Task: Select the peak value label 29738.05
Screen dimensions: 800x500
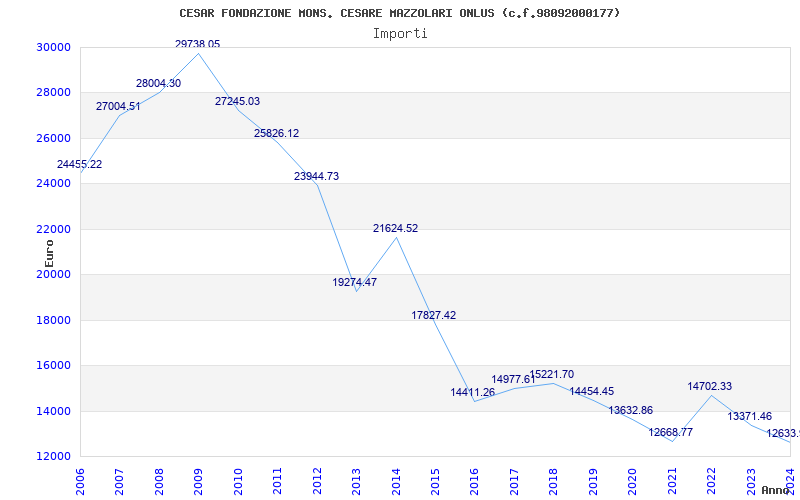Action: coord(197,44)
